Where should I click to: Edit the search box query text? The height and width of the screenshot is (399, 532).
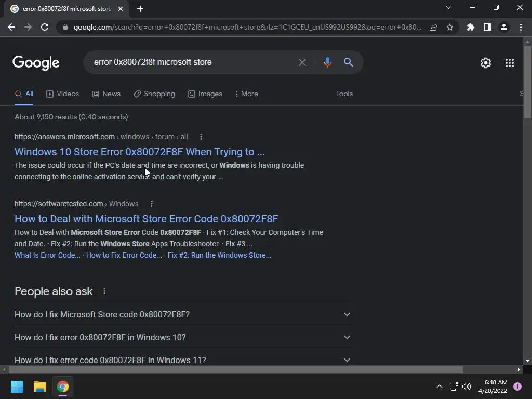tap(190, 62)
